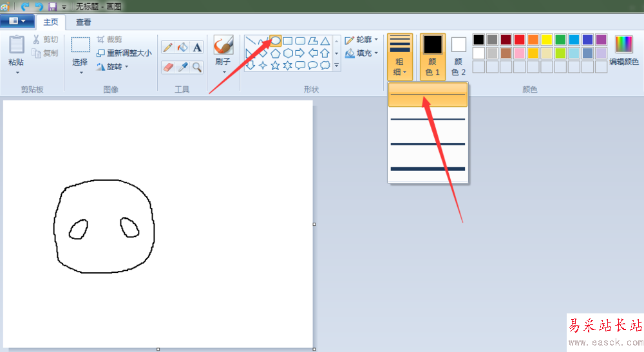This screenshot has width=644, height=352.
Task: Select the Up arrow shape
Action: click(325, 53)
